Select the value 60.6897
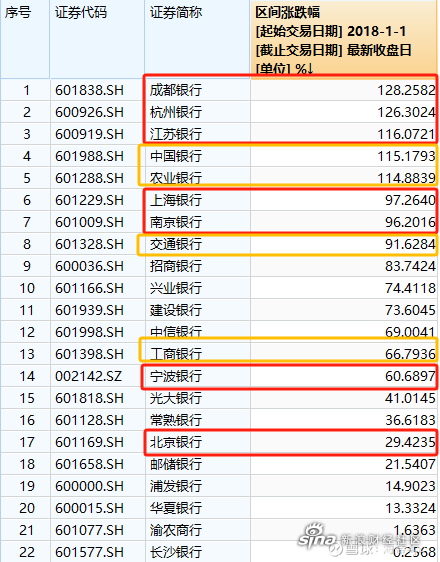Image resolution: width=440 pixels, height=562 pixels. 411,376
